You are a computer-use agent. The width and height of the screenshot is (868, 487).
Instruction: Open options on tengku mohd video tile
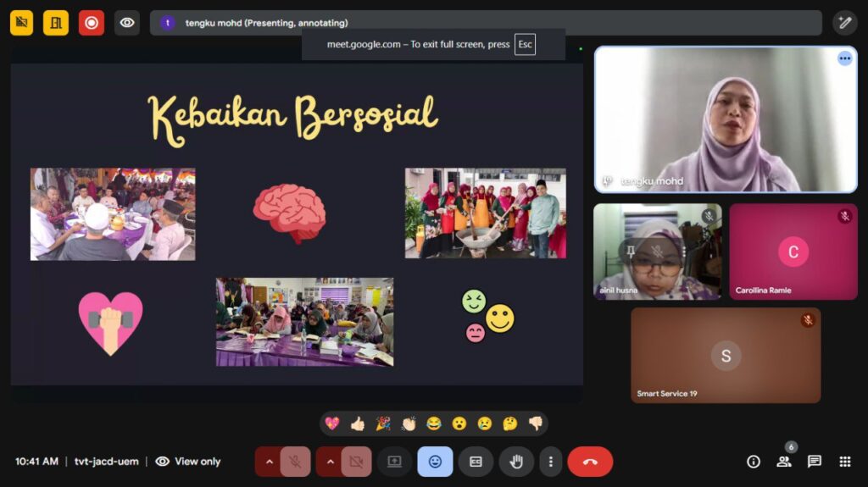coord(844,58)
